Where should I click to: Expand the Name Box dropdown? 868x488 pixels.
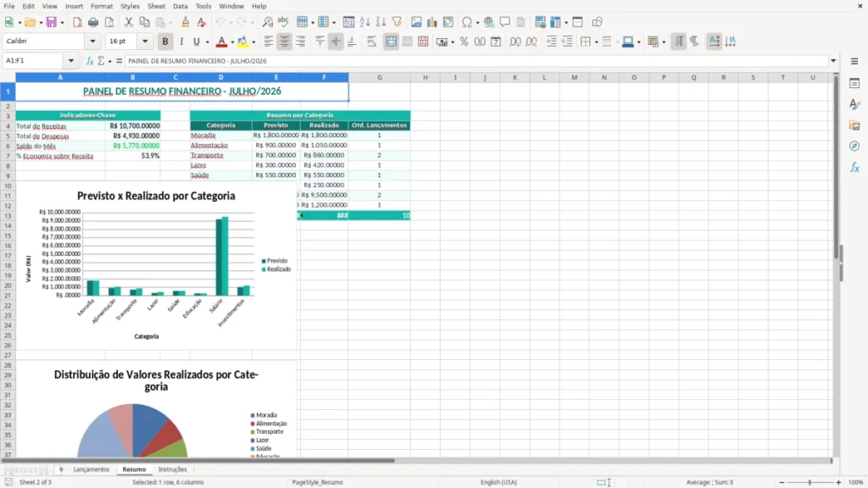pyautogui.click(x=71, y=61)
